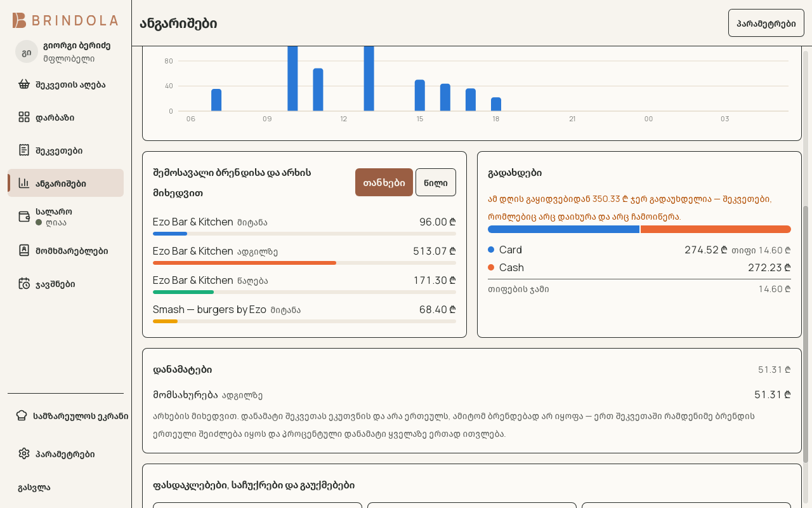Go to შეკვეთის აღება page
The width and height of the screenshot is (812, 508).
65,84
